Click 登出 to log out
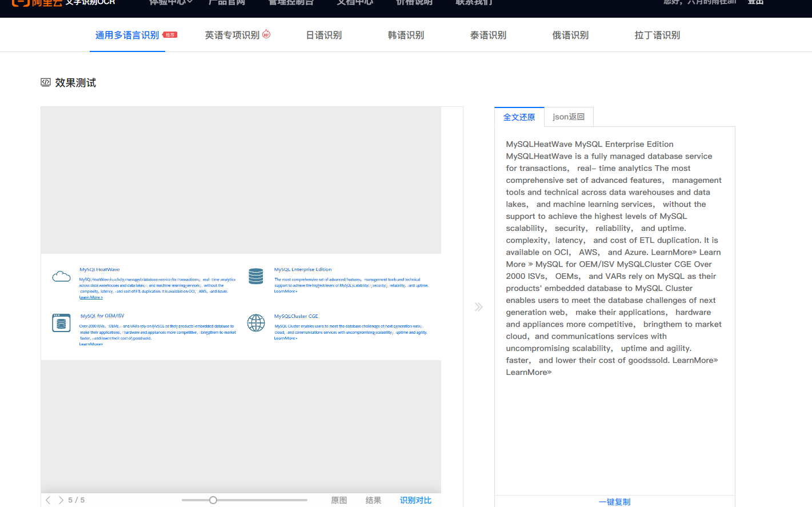Image resolution: width=812 pixels, height=507 pixels. [x=755, y=2]
